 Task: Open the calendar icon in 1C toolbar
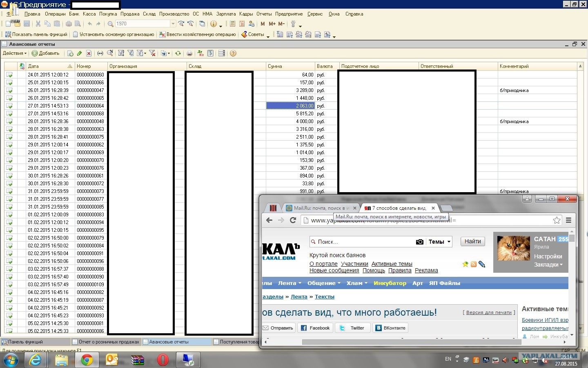(242, 24)
